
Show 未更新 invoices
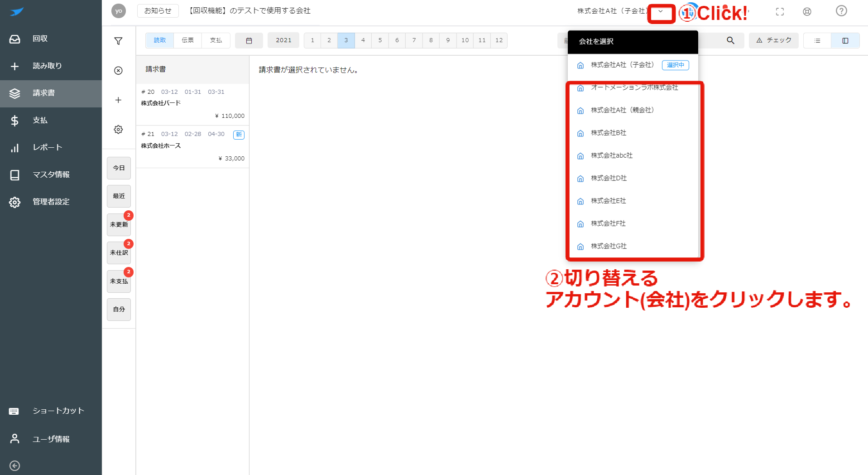pyautogui.click(x=119, y=224)
